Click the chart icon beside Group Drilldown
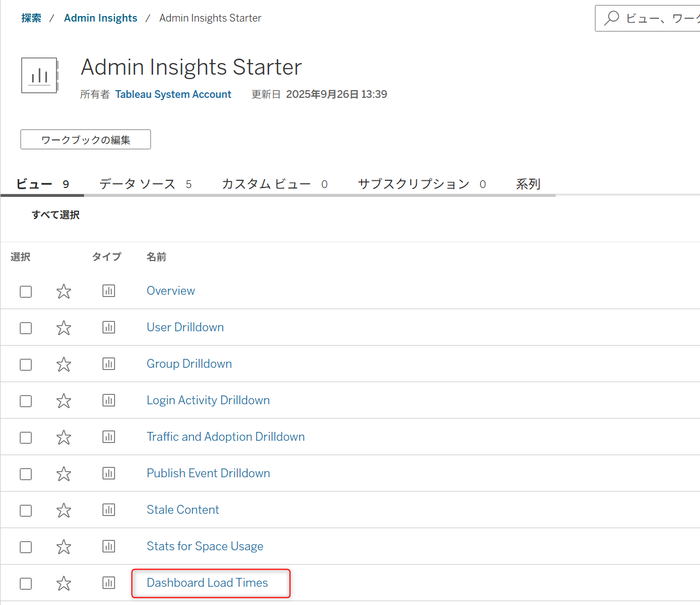The width and height of the screenshot is (700, 605). tap(109, 364)
